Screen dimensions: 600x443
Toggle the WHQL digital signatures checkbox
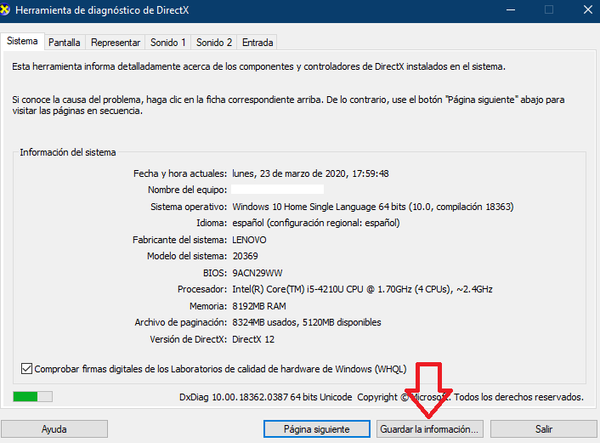(x=26, y=369)
